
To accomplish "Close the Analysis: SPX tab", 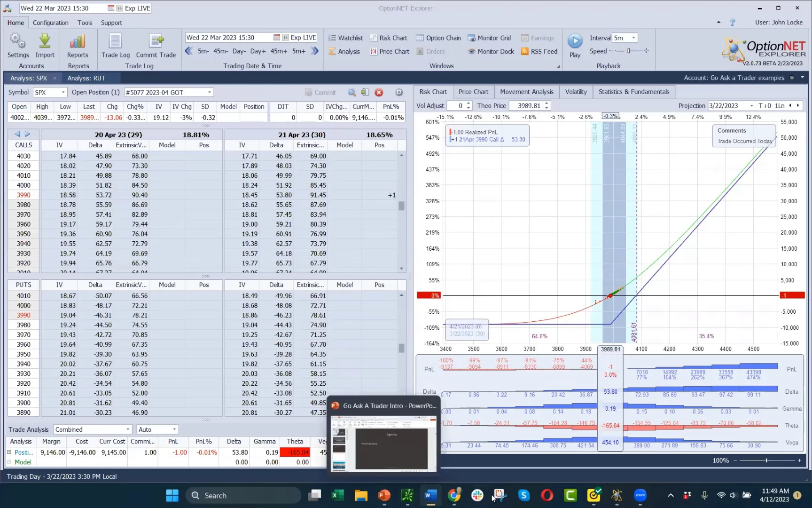I will 55,78.
